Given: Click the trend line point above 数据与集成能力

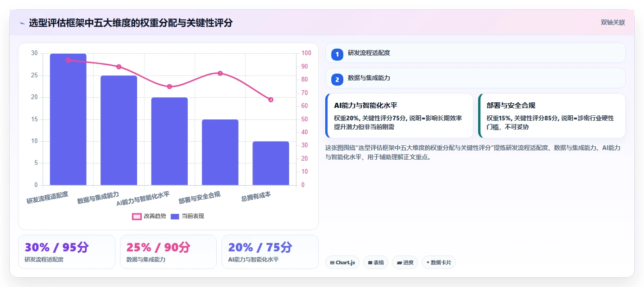Looking at the screenshot, I should click(x=119, y=67).
